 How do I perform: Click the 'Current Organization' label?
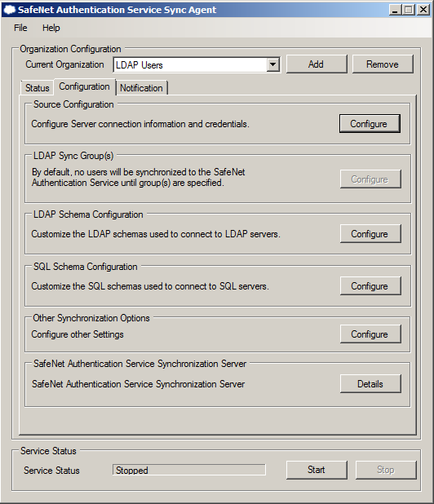[64, 64]
